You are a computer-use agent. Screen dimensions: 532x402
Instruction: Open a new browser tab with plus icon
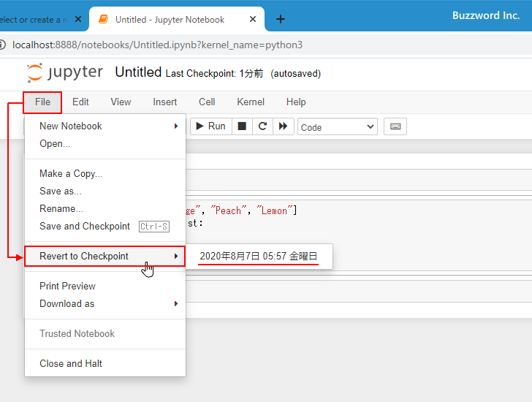point(281,19)
